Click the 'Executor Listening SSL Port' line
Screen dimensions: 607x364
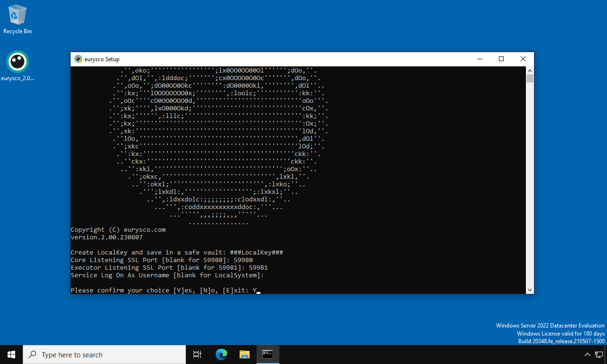tap(169, 268)
